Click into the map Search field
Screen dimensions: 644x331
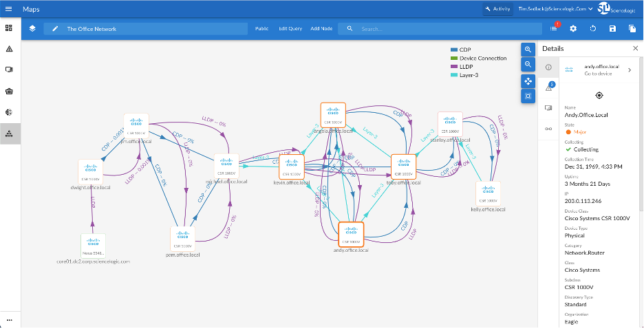440,29
